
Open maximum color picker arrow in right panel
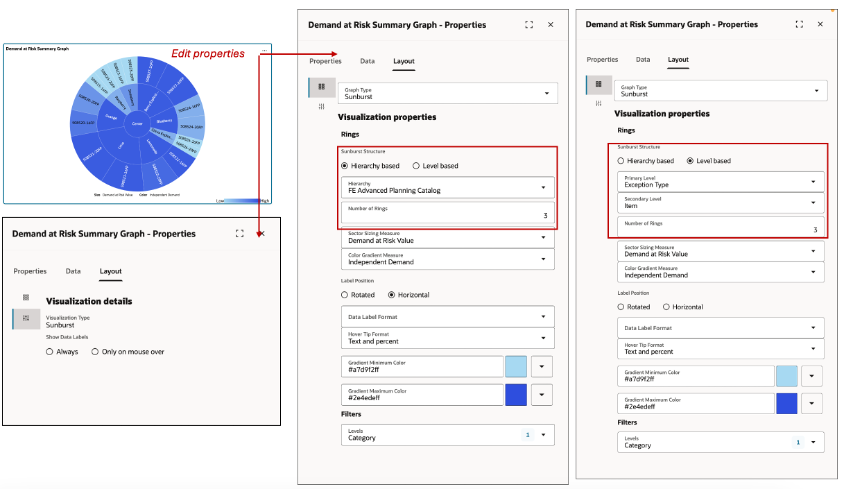click(x=812, y=403)
